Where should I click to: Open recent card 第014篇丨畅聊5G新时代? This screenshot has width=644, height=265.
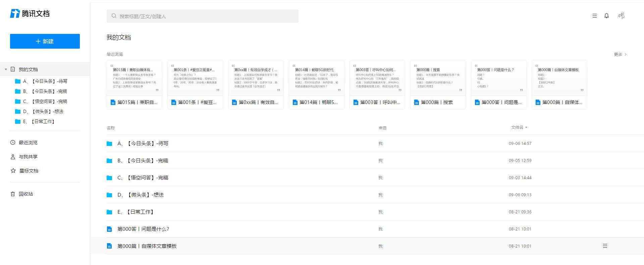point(317,85)
